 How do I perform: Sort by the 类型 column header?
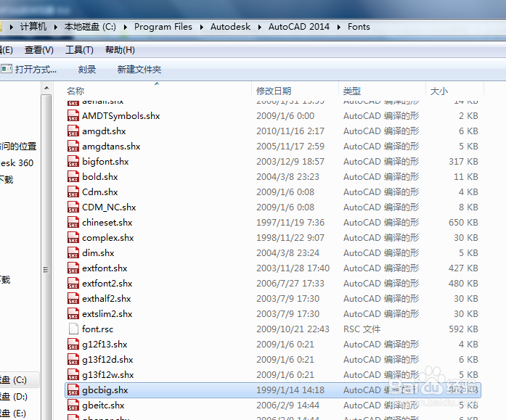tap(382, 91)
